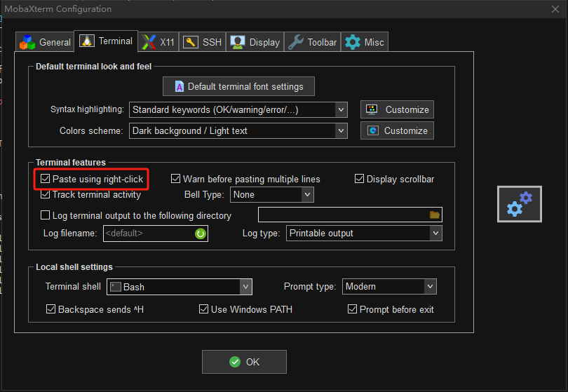The image size is (568, 392).
Task: Click the Log filename input field
Action: coord(147,234)
